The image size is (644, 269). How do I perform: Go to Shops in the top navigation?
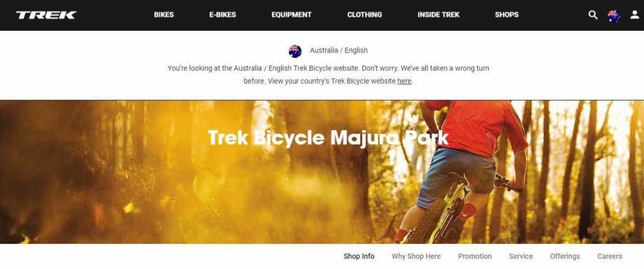tap(506, 15)
